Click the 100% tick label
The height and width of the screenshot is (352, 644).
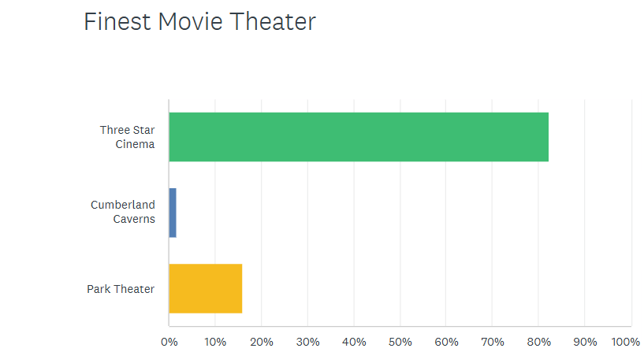tap(627, 342)
